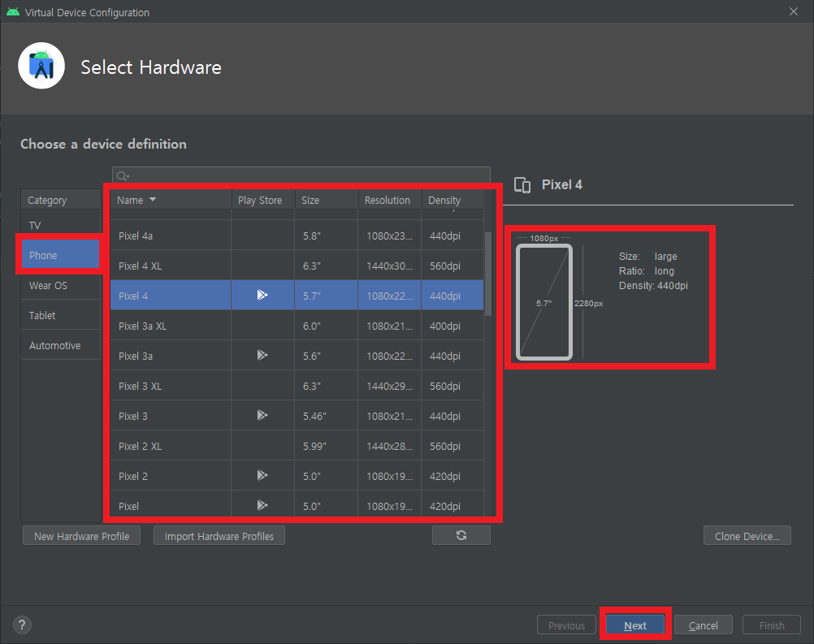814x644 pixels.
Task: Click the 1440x29... resolution cell
Action: [x=389, y=386]
